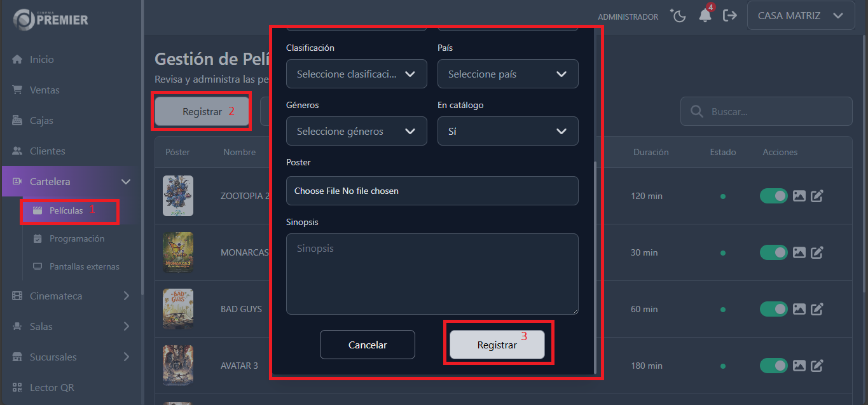868x405 pixels.
Task: Expand the CASA MATRIZ selector
Action: click(801, 15)
